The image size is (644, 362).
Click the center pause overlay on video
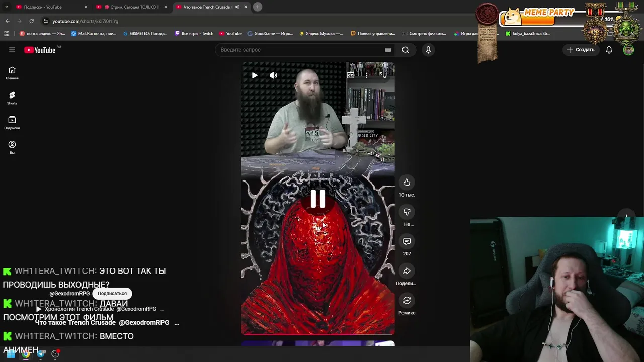pyautogui.click(x=317, y=199)
